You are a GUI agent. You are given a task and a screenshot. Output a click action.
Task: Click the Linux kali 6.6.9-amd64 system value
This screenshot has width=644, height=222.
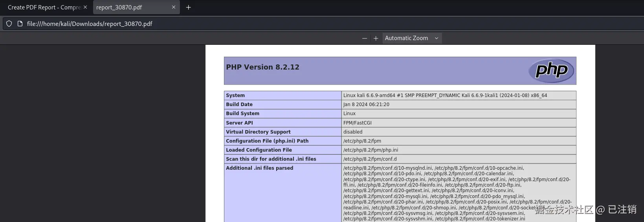click(445, 95)
